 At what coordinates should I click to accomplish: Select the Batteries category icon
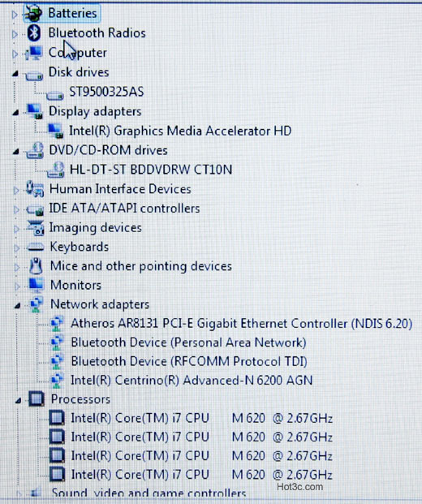coord(33,13)
